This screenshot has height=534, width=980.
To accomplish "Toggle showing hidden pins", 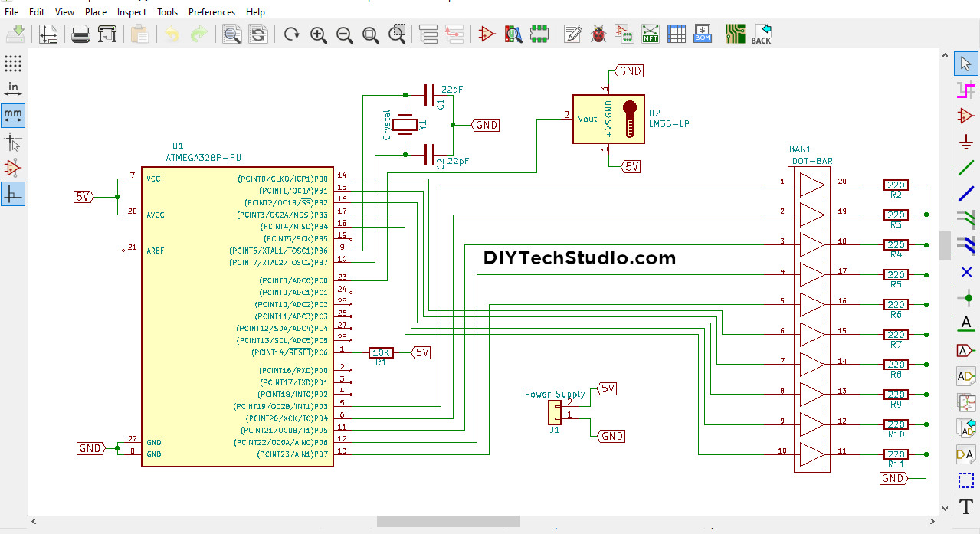I will [x=13, y=168].
